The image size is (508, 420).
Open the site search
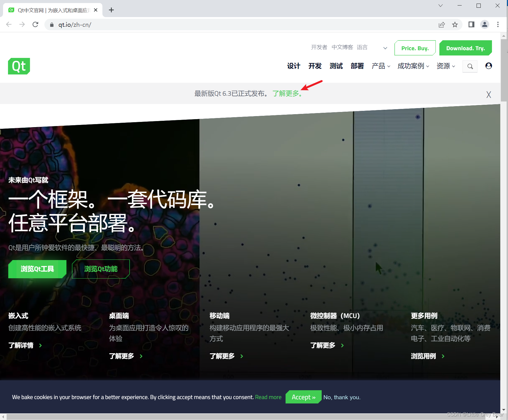[470, 66]
